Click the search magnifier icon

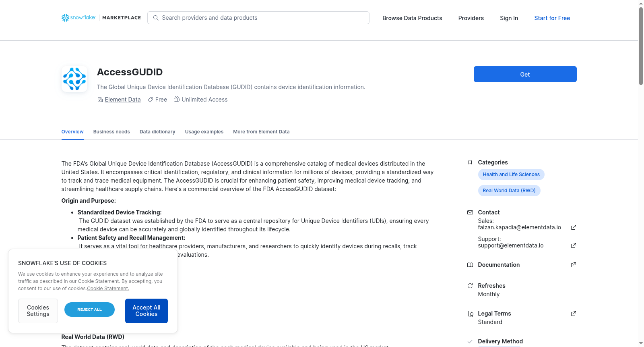[156, 18]
